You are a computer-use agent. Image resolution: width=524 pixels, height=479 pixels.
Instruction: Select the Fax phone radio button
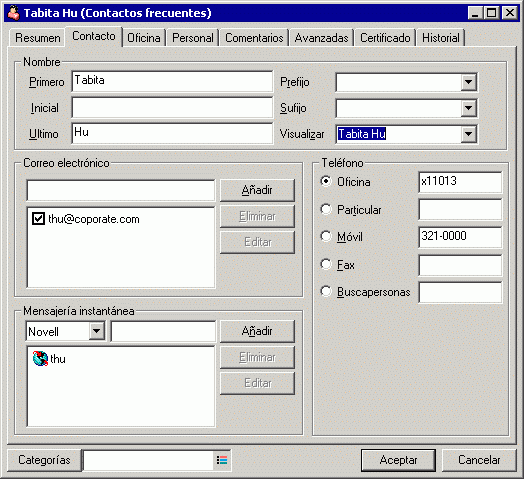click(x=326, y=264)
